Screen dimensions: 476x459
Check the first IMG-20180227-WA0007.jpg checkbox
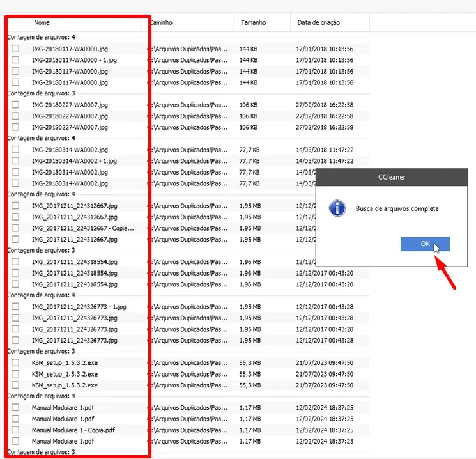point(15,105)
